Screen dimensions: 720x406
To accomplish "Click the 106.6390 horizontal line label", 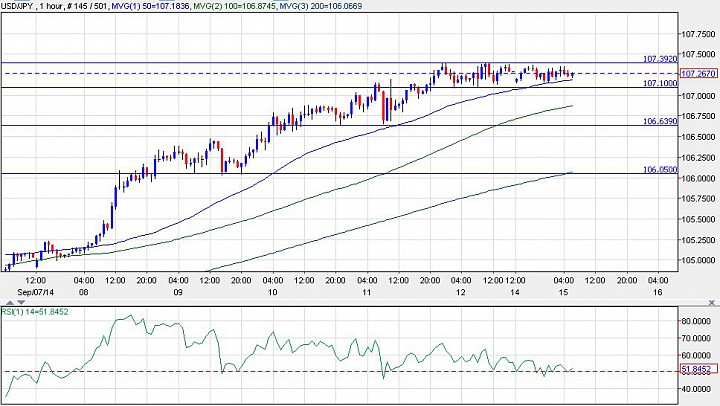I will click(x=660, y=121).
